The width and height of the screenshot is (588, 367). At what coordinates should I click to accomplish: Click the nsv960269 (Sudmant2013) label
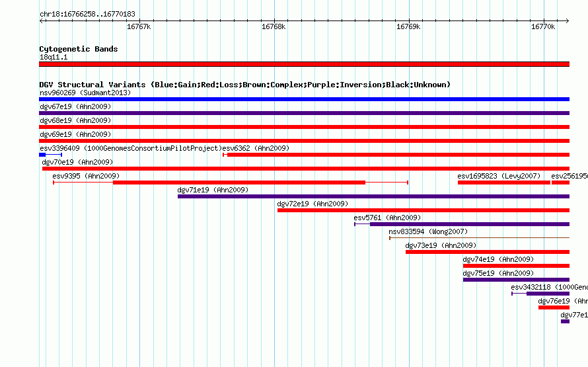(85, 93)
